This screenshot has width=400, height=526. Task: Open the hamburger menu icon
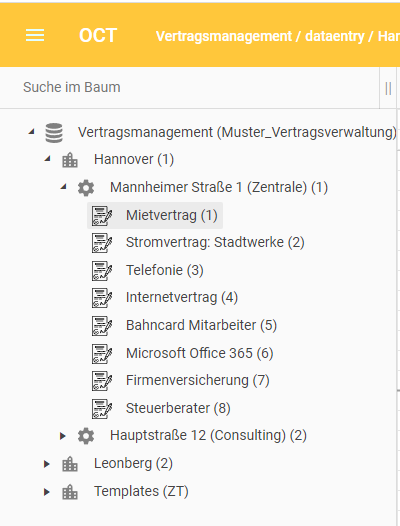pyautogui.click(x=35, y=35)
